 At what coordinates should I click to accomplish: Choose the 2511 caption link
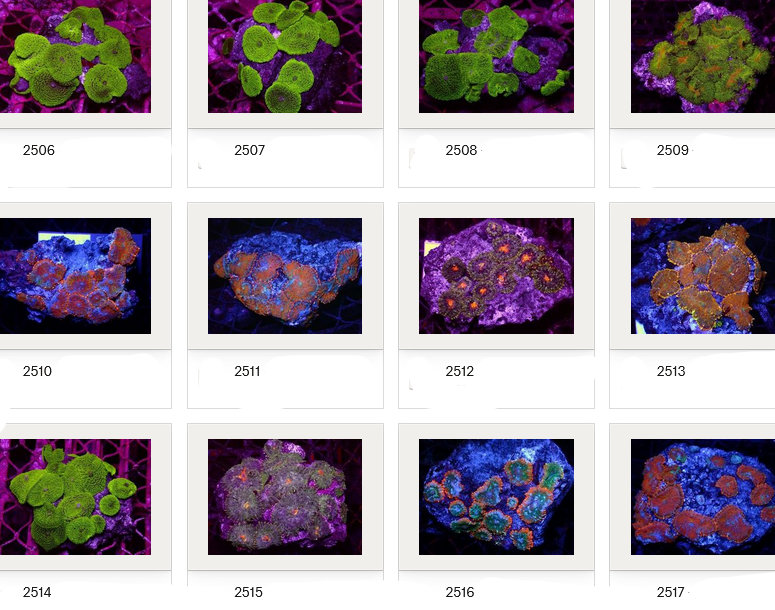coord(248,372)
